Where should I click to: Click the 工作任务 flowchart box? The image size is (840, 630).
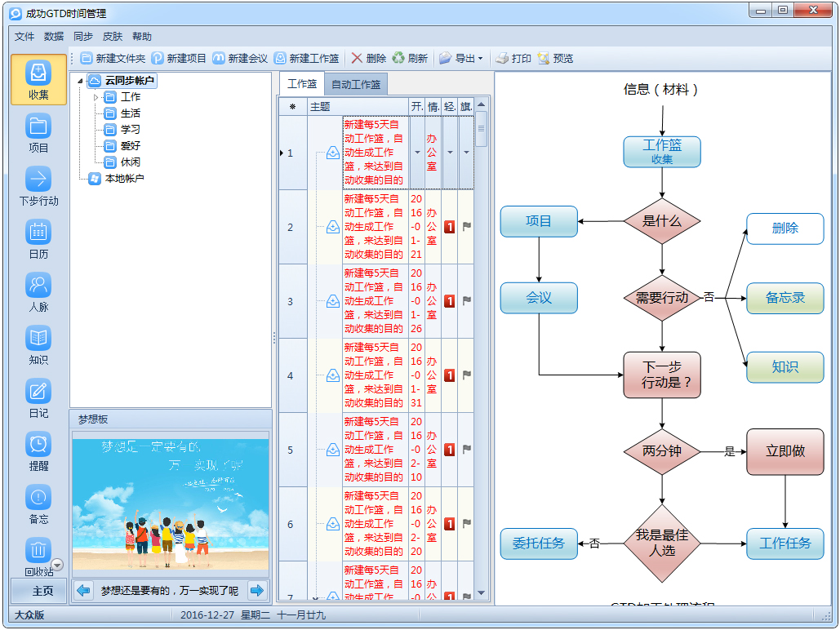tap(784, 543)
